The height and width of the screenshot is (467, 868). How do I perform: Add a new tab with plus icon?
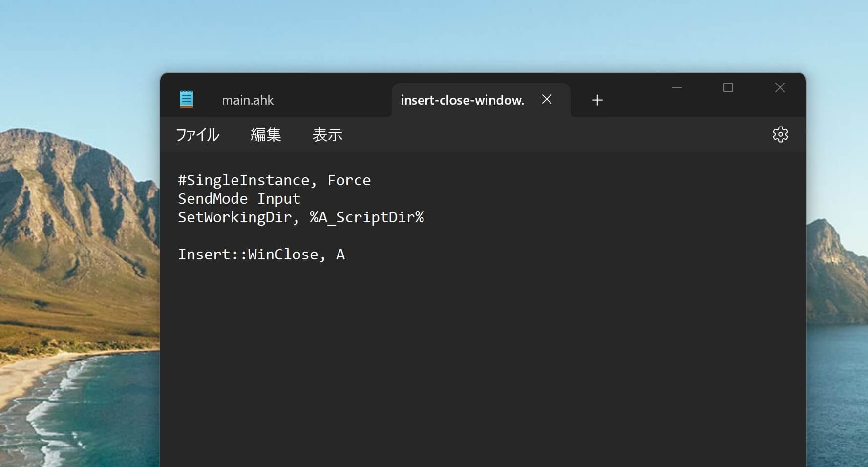[597, 100]
